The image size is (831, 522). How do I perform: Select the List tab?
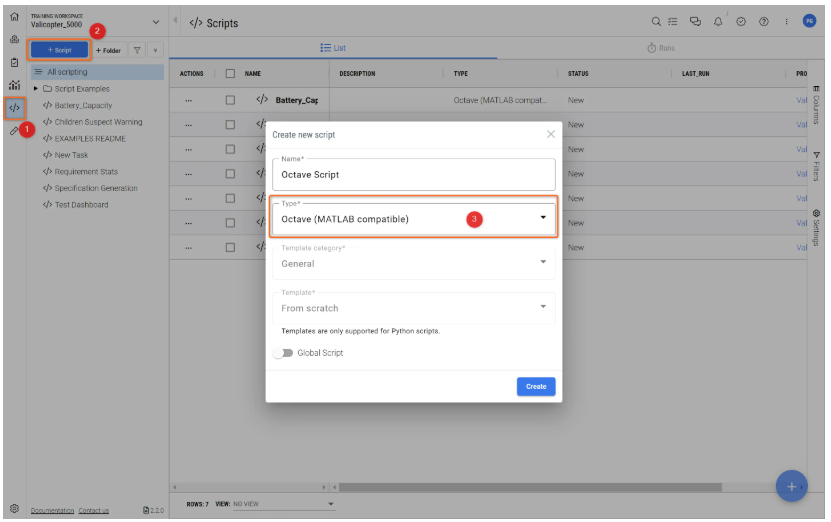click(333, 48)
